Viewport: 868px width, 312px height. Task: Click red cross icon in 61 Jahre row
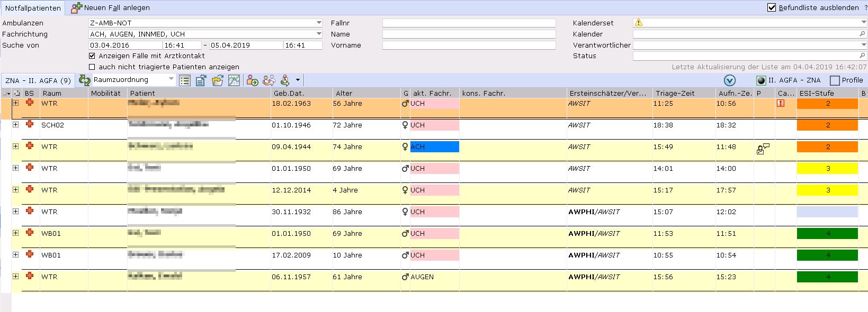click(x=30, y=276)
